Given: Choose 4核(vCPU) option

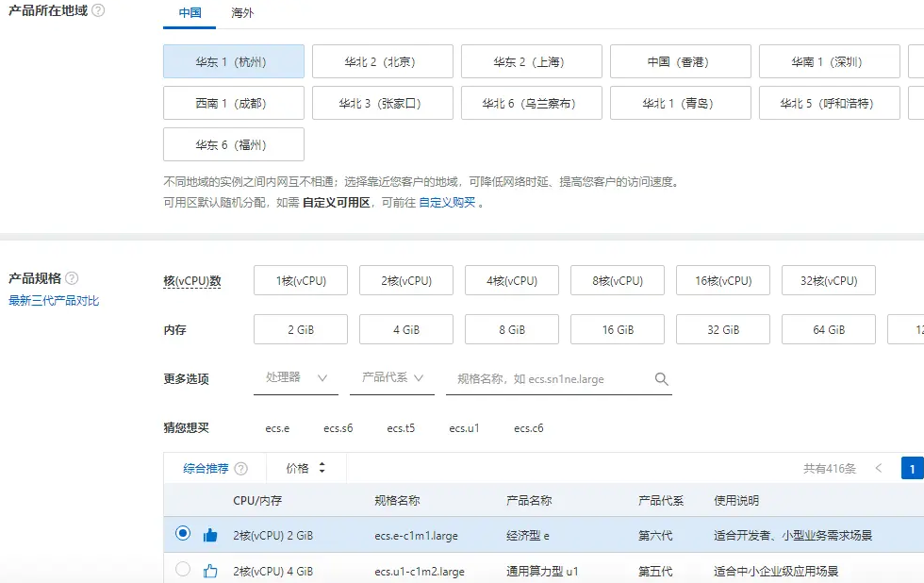Looking at the screenshot, I should (x=511, y=280).
